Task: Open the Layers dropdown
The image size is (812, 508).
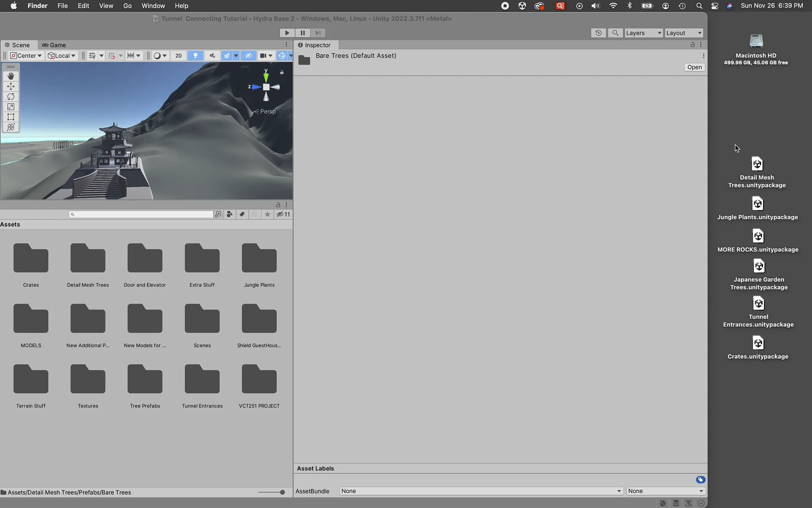Action: click(x=643, y=33)
